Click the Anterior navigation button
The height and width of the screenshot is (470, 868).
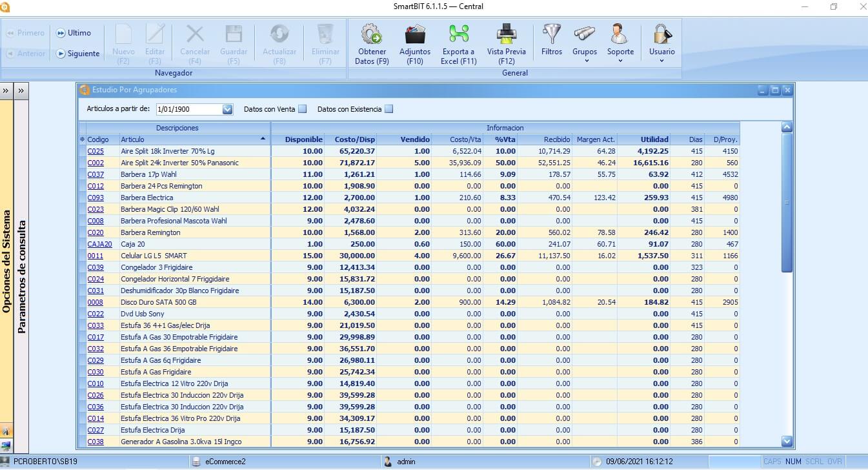(26, 54)
